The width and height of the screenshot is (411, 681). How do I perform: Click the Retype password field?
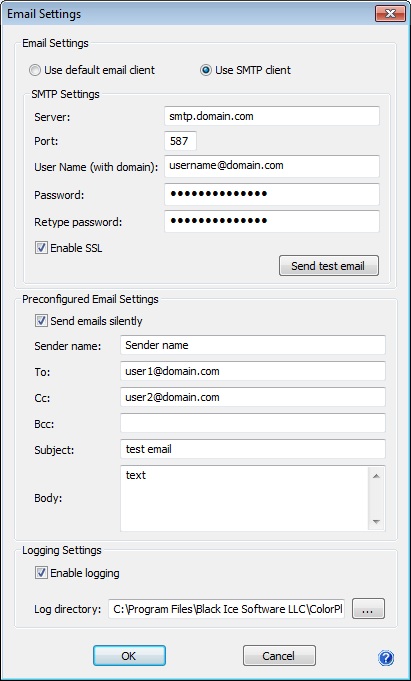click(272, 221)
